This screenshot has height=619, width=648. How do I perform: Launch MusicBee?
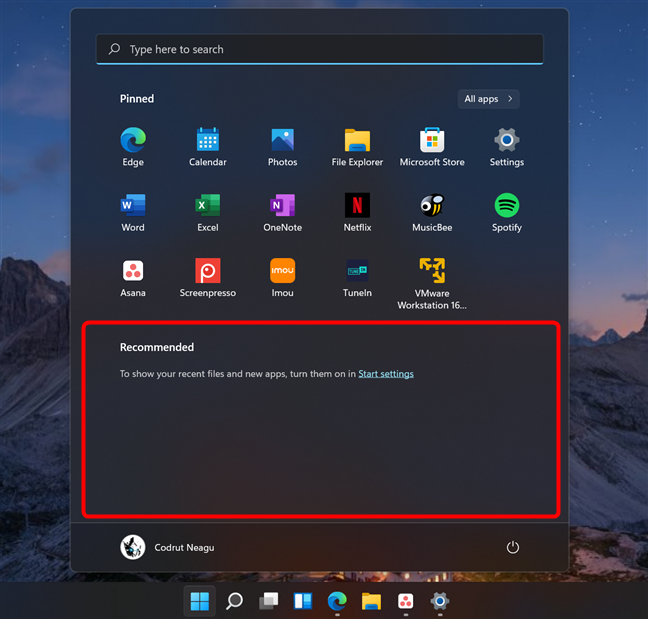click(432, 212)
